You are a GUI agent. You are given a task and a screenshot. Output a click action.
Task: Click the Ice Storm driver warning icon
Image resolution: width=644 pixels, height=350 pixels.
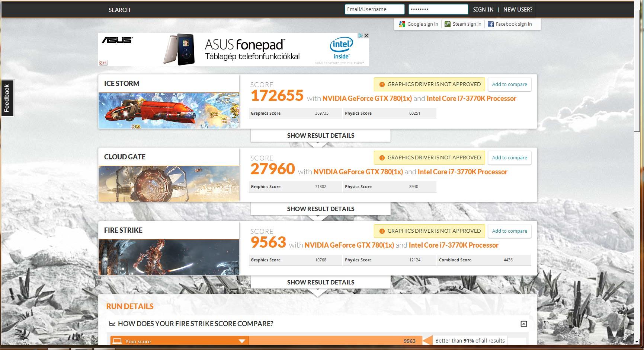click(x=382, y=85)
